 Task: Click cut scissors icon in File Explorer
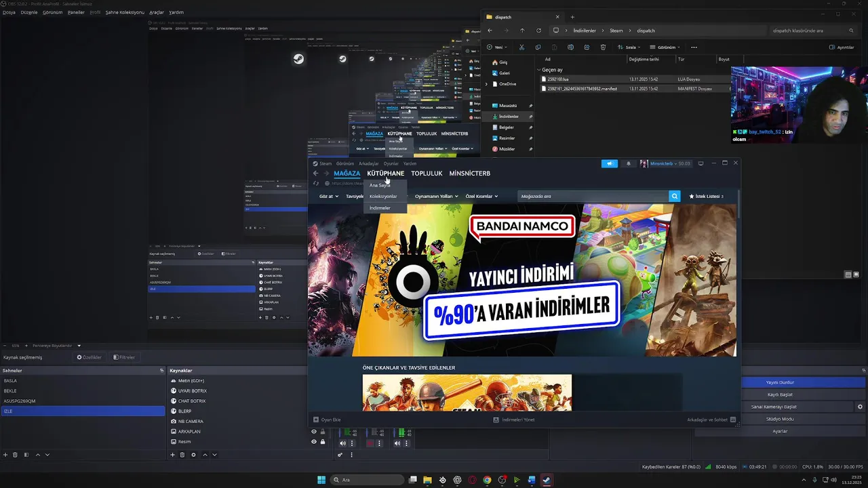point(521,47)
